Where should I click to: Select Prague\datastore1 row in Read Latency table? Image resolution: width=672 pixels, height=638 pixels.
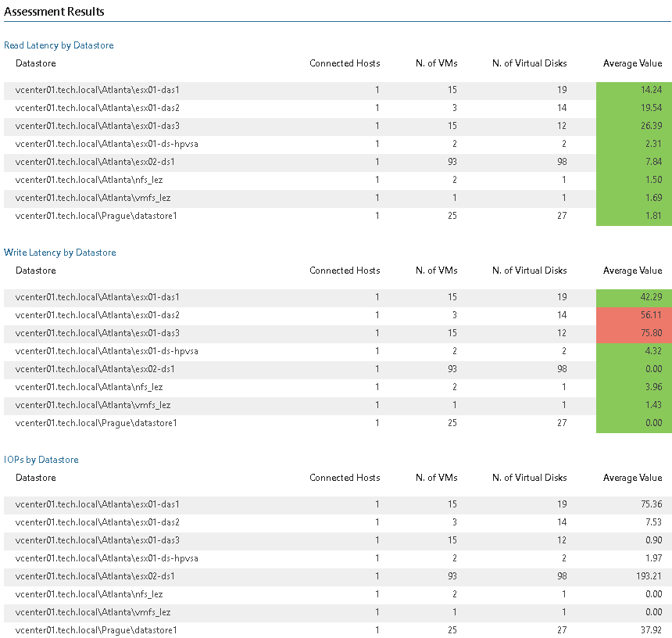[x=96, y=216]
